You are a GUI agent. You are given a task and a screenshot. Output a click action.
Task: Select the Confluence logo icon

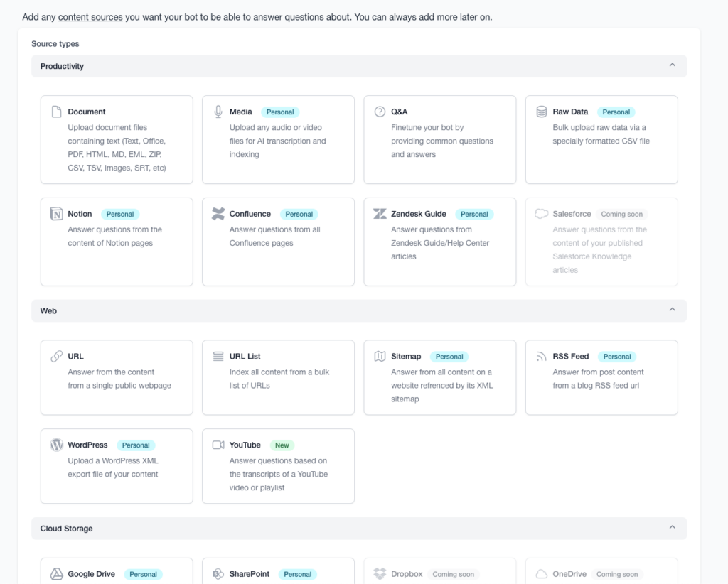(x=218, y=214)
